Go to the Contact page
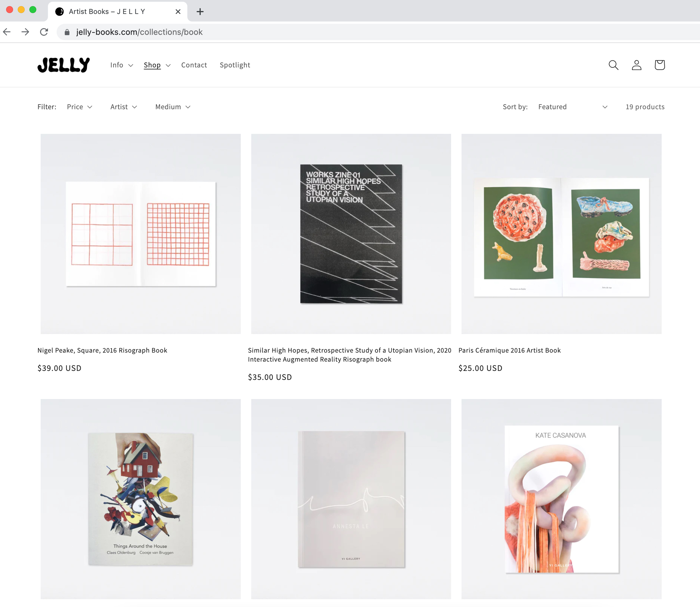This screenshot has height=607, width=700. coord(194,65)
